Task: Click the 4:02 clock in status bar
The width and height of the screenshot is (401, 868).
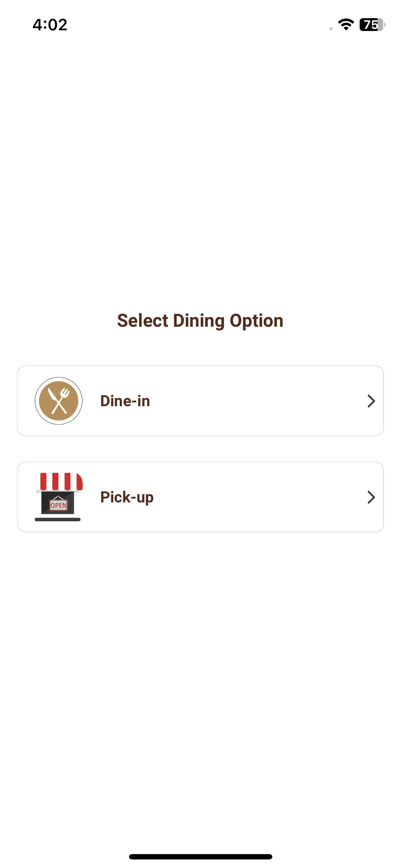Action: (50, 25)
